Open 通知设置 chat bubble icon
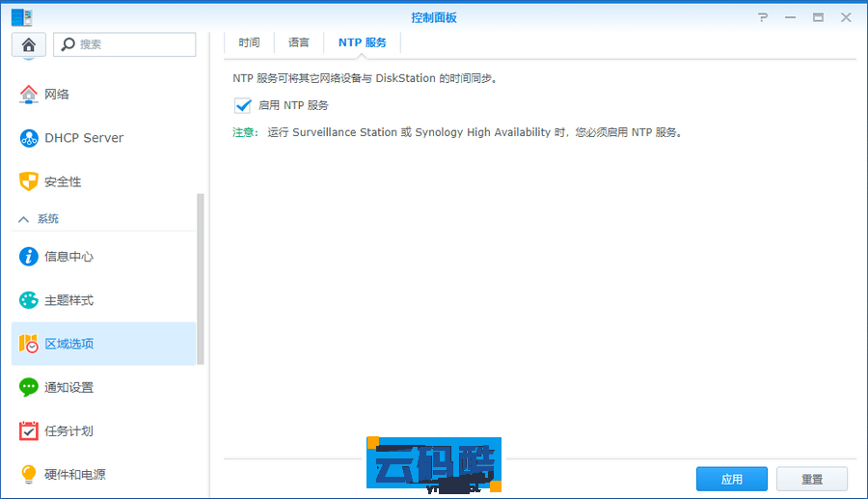868x499 pixels. coord(29,387)
